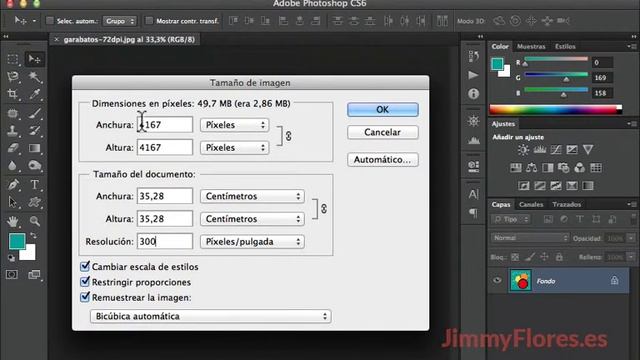This screenshot has width=640, height=360.
Task: Select the Brush tool
Action: click(x=34, y=113)
